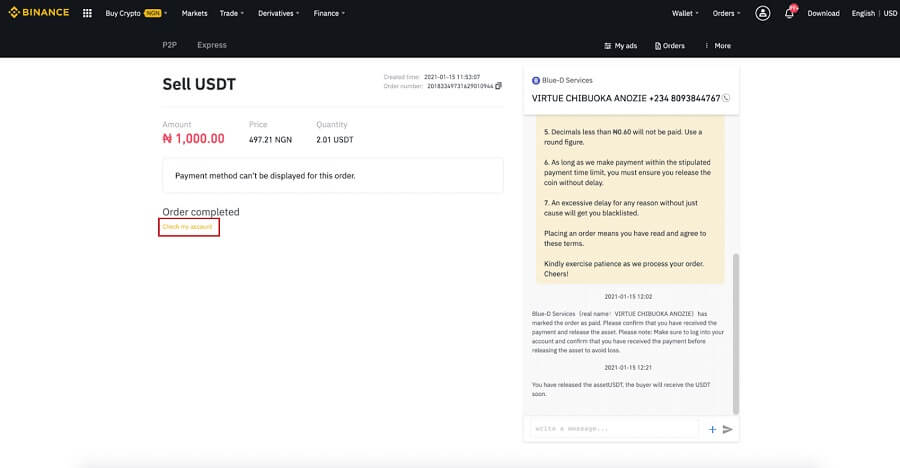
Task: Click rule 7 about excessive delay
Action: (621, 208)
